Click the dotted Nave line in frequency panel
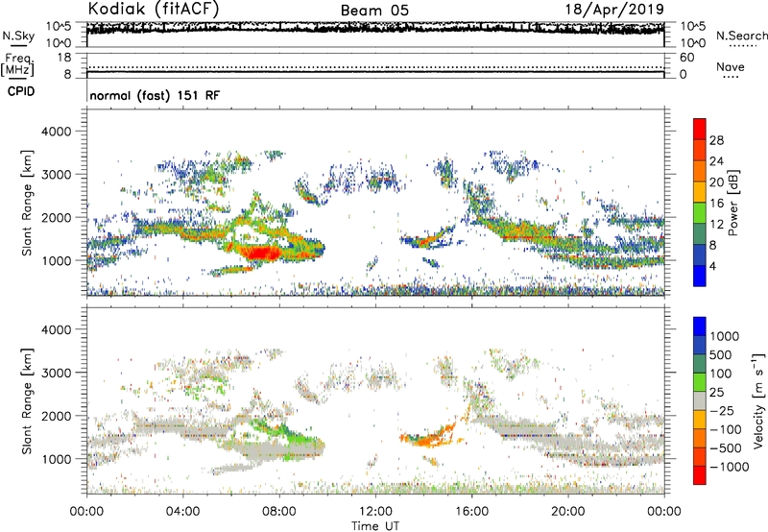 pos(375,67)
